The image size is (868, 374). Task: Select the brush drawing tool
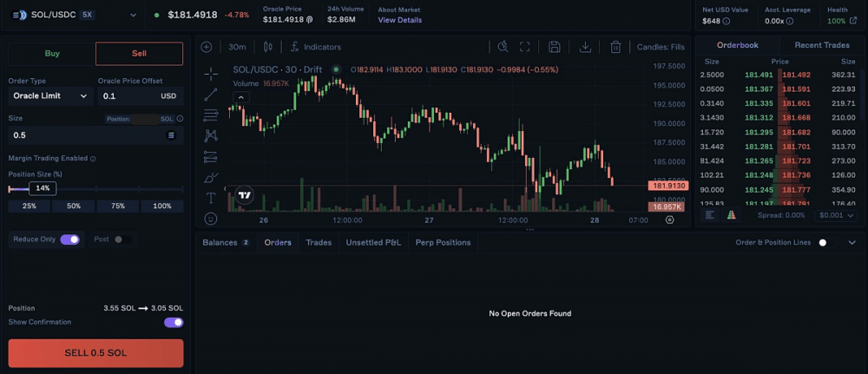point(210,178)
